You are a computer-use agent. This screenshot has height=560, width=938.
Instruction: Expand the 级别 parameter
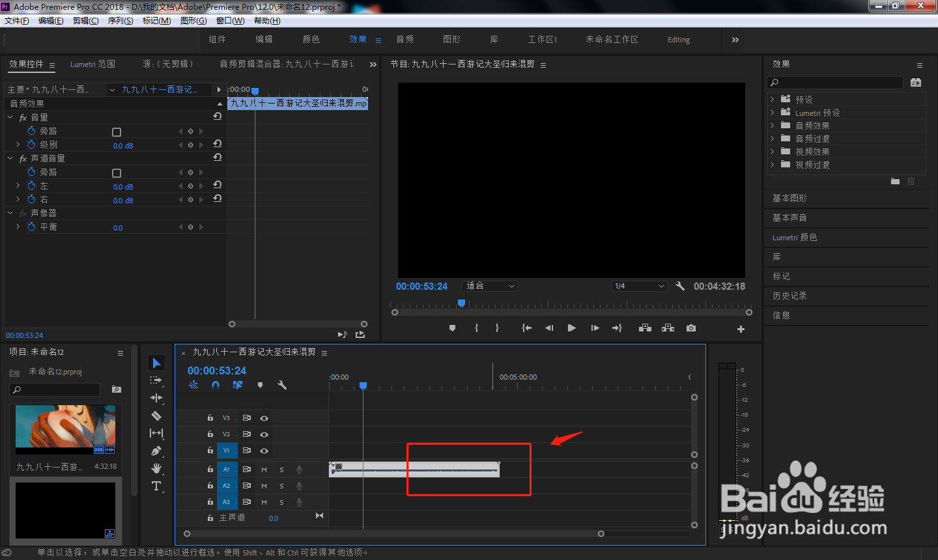[x=18, y=145]
